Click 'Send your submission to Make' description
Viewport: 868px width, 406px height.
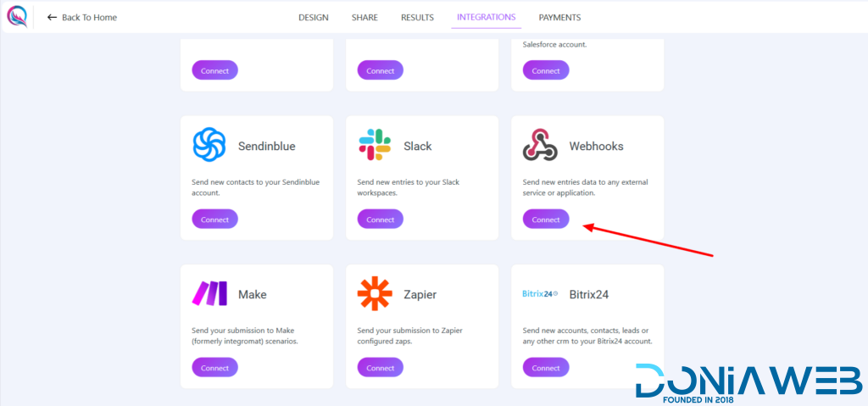click(245, 336)
